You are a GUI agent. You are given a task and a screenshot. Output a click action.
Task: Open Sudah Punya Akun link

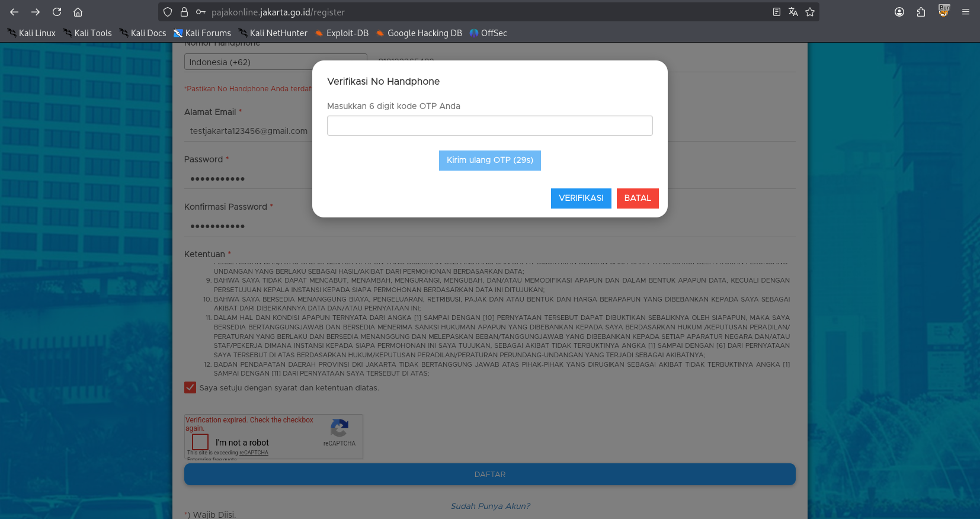pyautogui.click(x=490, y=506)
